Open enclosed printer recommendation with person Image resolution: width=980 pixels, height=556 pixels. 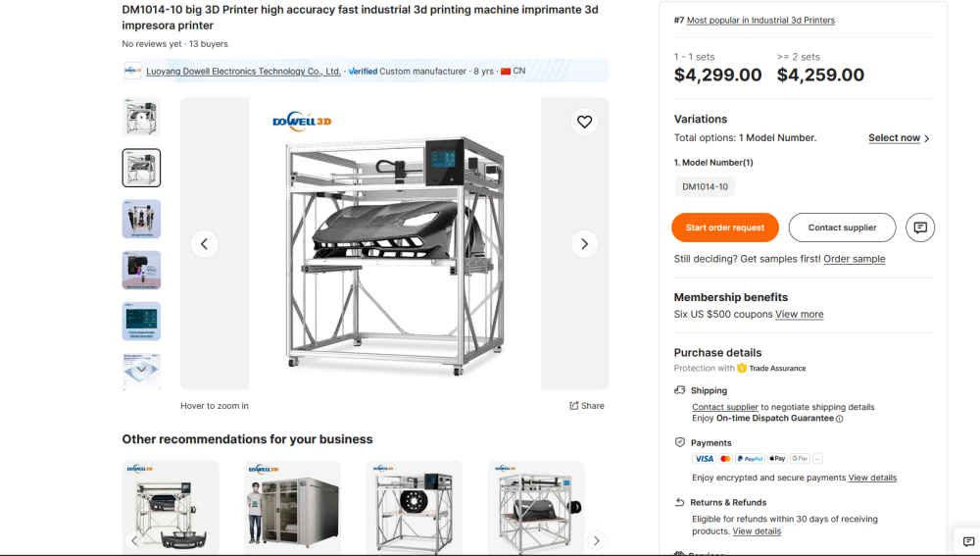[292, 505]
